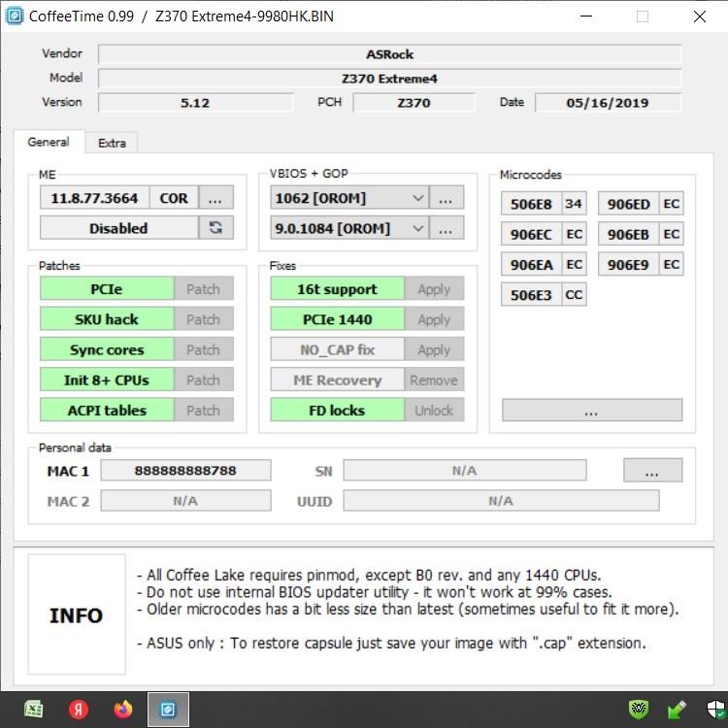Click the ME version 11.8.77.3664 field

point(95,198)
